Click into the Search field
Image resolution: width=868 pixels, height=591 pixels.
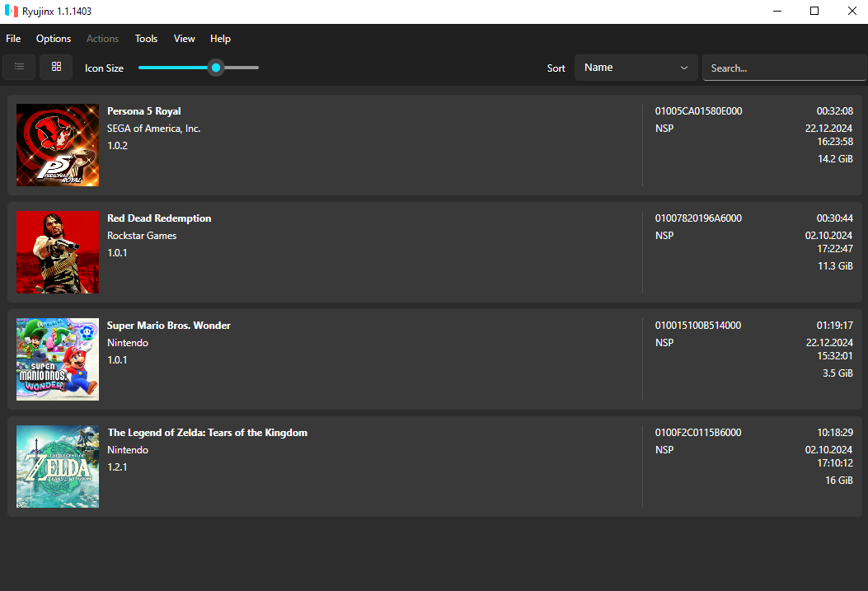783,68
